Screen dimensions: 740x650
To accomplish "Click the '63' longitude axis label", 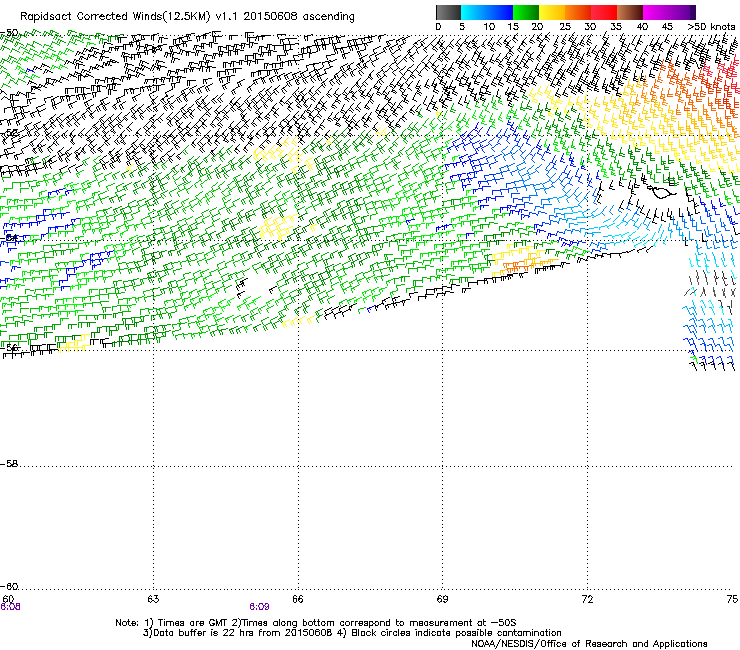I will point(153,599).
